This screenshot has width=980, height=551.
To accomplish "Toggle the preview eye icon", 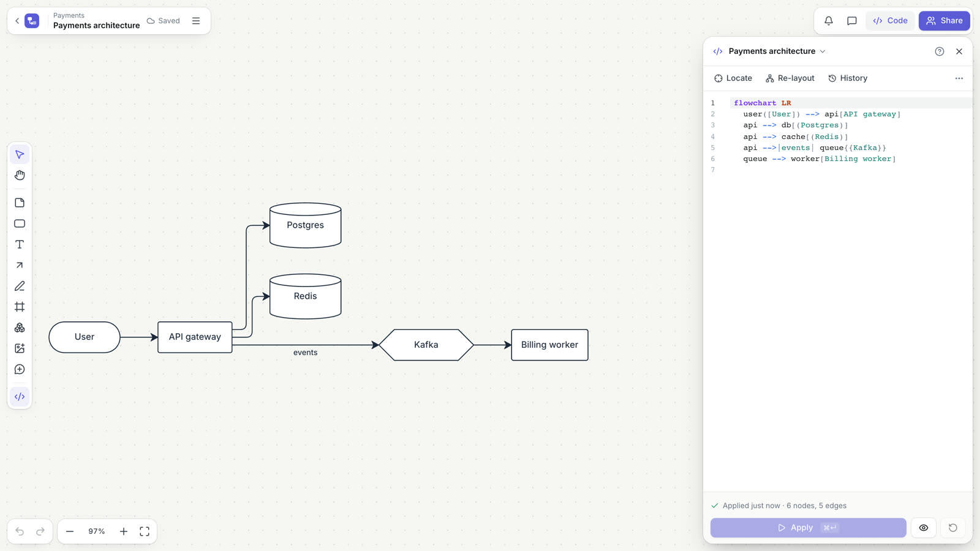I will coord(924,528).
